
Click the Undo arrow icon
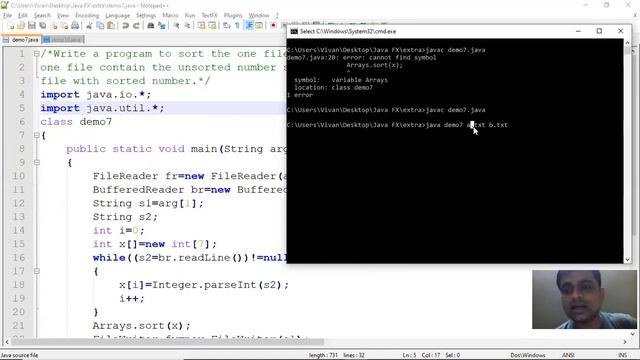coord(125,26)
